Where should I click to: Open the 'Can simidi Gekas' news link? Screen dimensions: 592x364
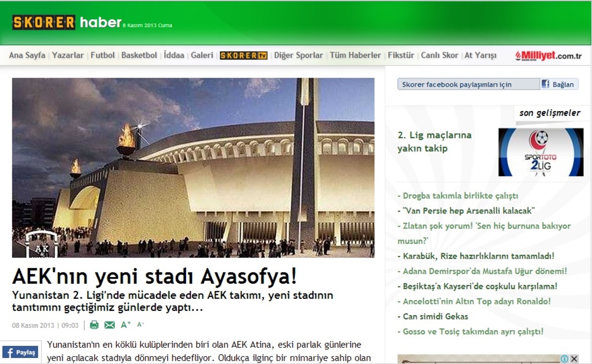tap(435, 316)
